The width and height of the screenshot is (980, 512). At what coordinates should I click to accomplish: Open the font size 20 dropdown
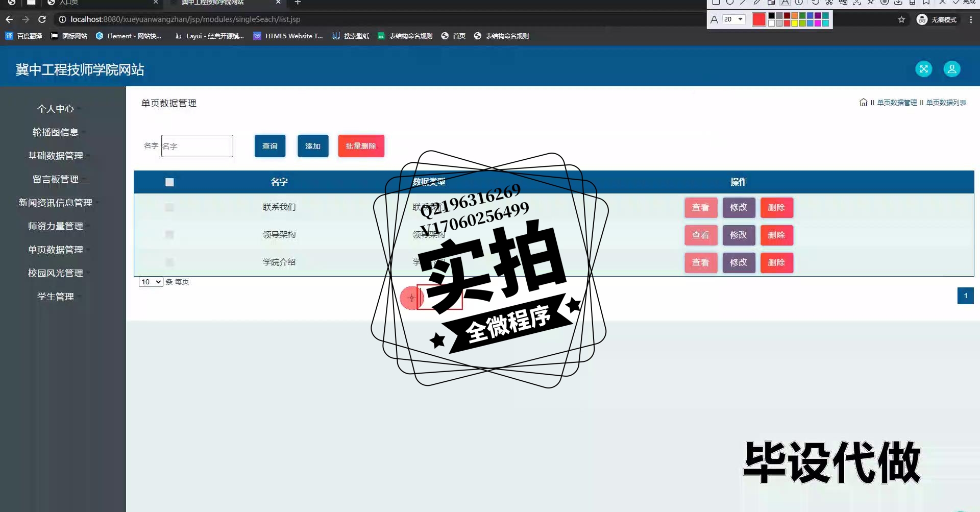pos(733,19)
